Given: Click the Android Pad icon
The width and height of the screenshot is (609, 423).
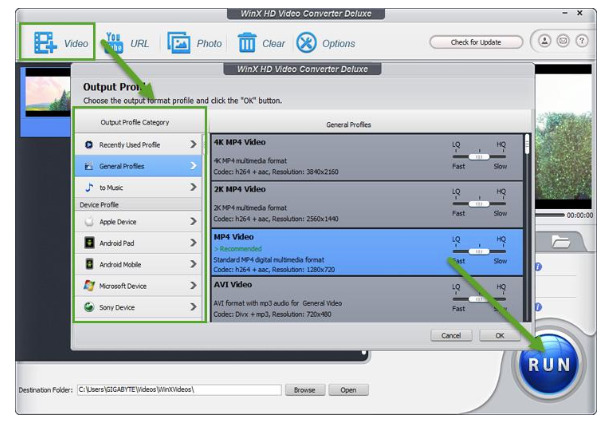Looking at the screenshot, I should tap(89, 243).
